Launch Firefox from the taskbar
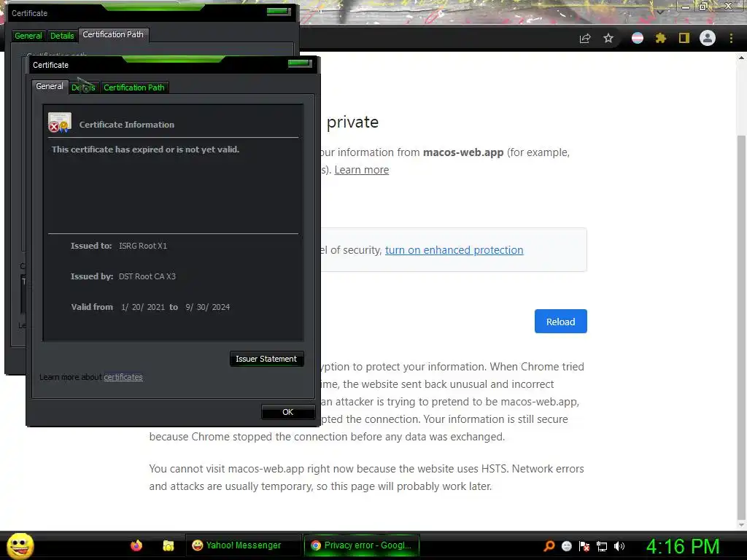 pos(136,545)
